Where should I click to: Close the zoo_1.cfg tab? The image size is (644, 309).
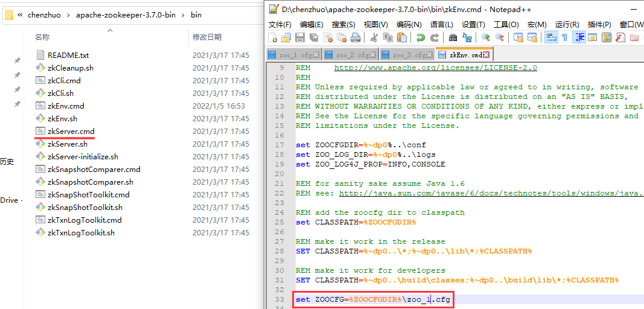pyautogui.click(x=316, y=55)
